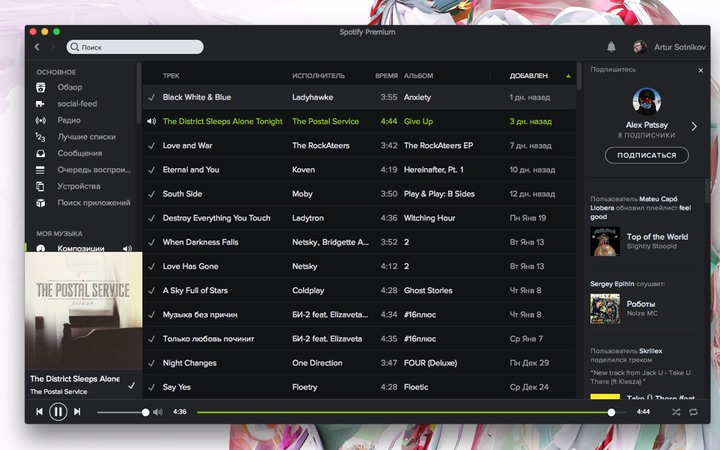Screen dimensions: 720x450
Task: Open Обзор section in sidebar
Action: 70,87
